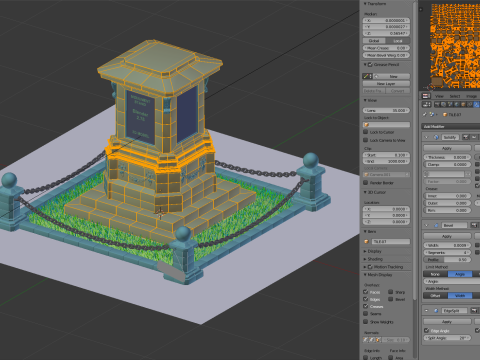The width and height of the screenshot is (480, 360).
Task: Uncheck the Edges overlay checkbox
Action: 366,299
